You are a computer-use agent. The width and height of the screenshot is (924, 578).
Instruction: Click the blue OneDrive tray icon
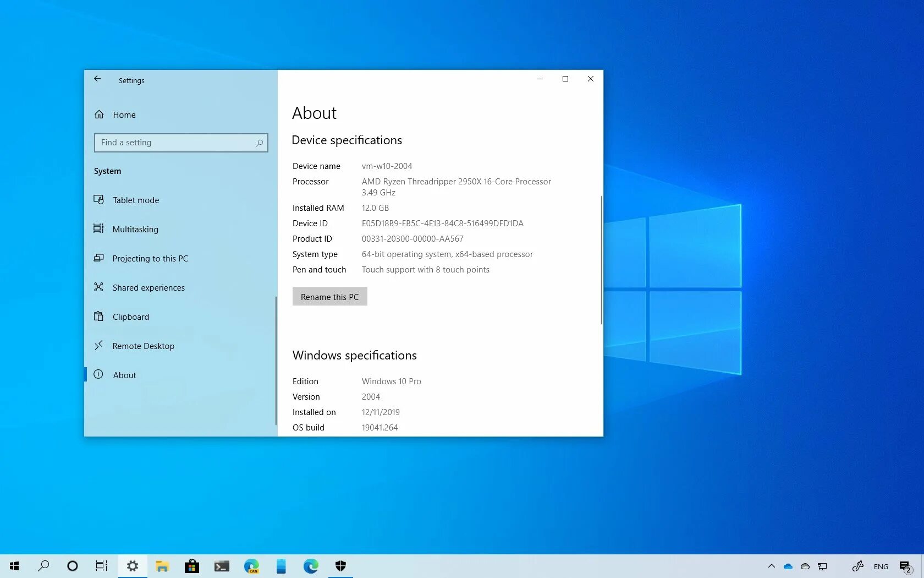pyautogui.click(x=788, y=566)
